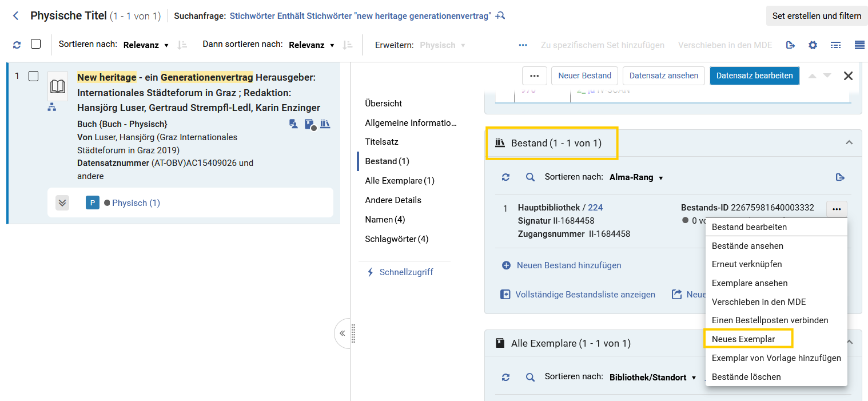Open the settings gear in the toolbar
Screen dimensions: 868x401
tap(813, 45)
